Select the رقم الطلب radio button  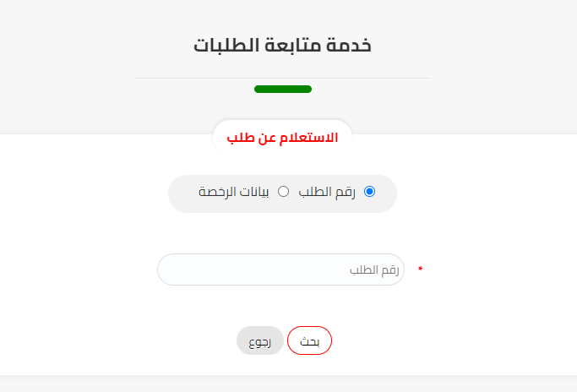click(x=369, y=192)
